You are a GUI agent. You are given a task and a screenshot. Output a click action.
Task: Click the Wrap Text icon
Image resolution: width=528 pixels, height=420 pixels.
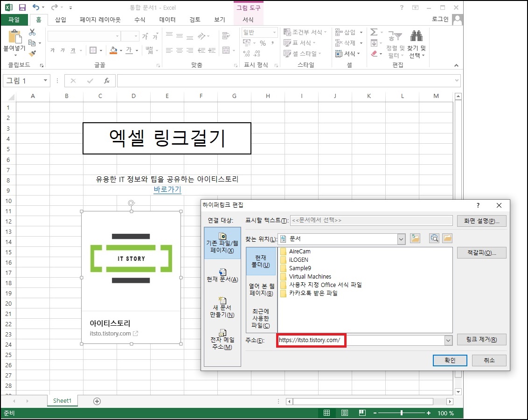tap(226, 35)
